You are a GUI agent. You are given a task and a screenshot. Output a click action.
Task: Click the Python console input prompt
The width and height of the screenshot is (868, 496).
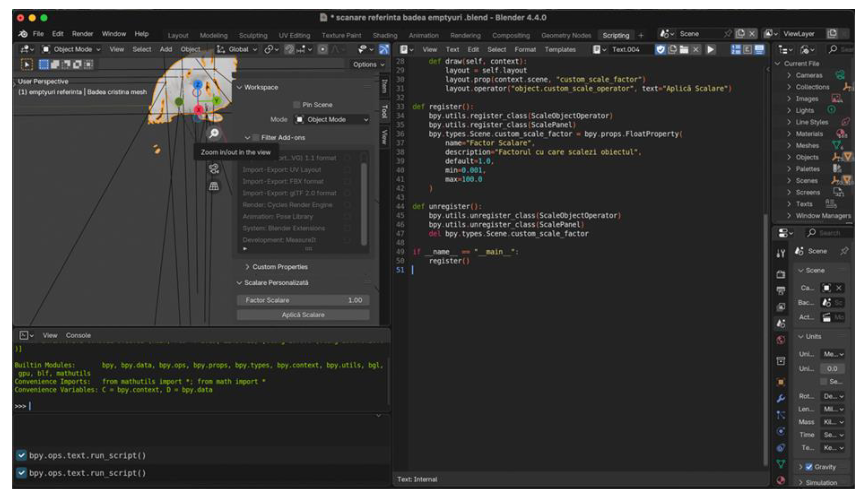(x=102, y=406)
